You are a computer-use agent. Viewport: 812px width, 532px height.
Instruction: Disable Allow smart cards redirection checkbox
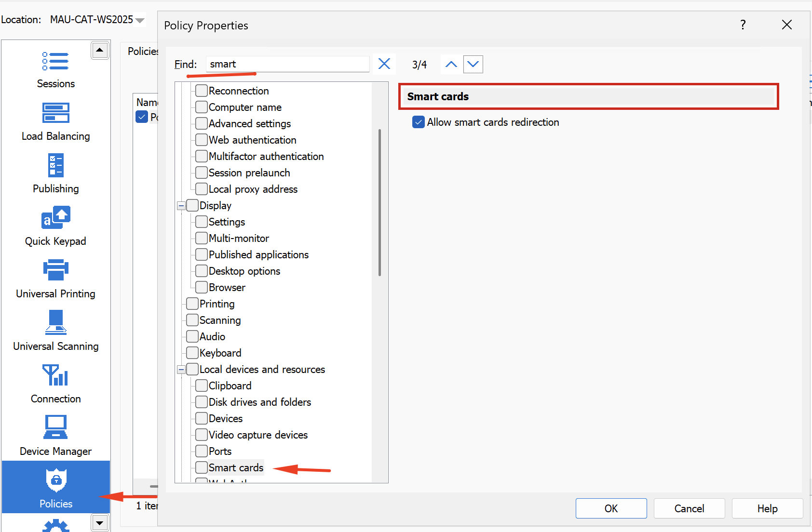419,122
